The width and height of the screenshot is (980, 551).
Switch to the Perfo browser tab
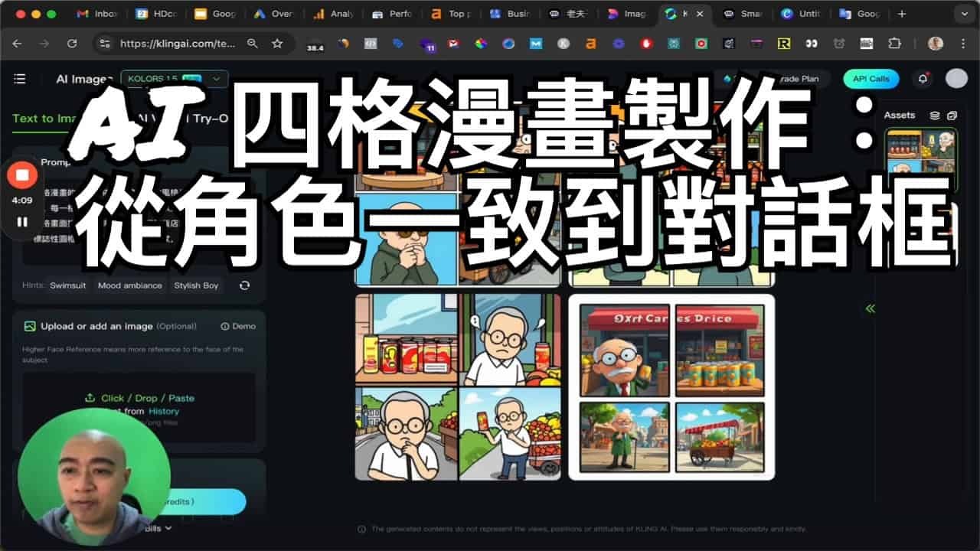pyautogui.click(x=392, y=14)
